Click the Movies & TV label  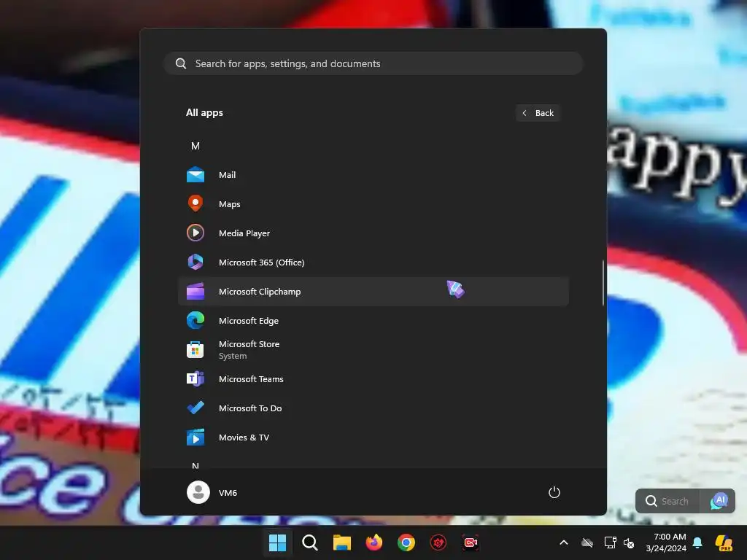coord(244,437)
